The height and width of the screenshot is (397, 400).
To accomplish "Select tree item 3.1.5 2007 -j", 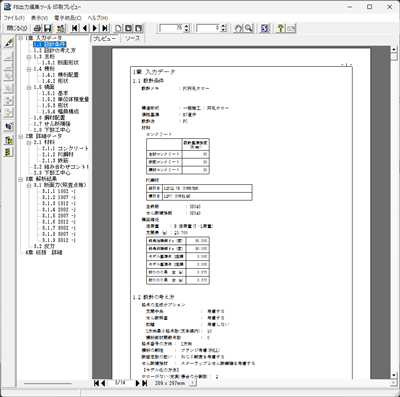I will point(59,216).
